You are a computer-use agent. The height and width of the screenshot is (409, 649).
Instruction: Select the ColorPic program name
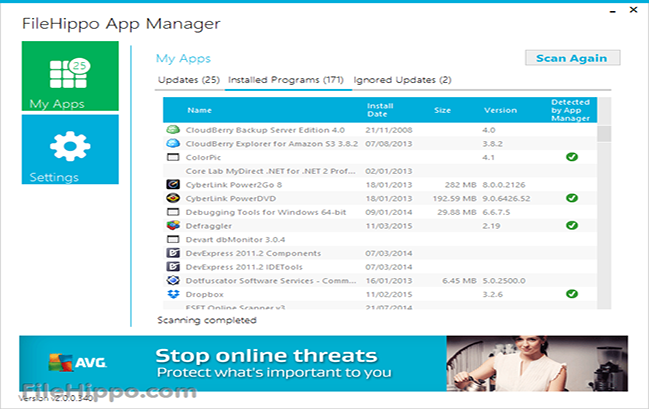[x=203, y=157]
